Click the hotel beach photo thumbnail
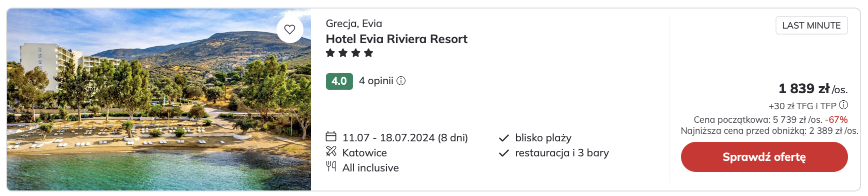Screen dimensions: 868x196 [x=159, y=99]
